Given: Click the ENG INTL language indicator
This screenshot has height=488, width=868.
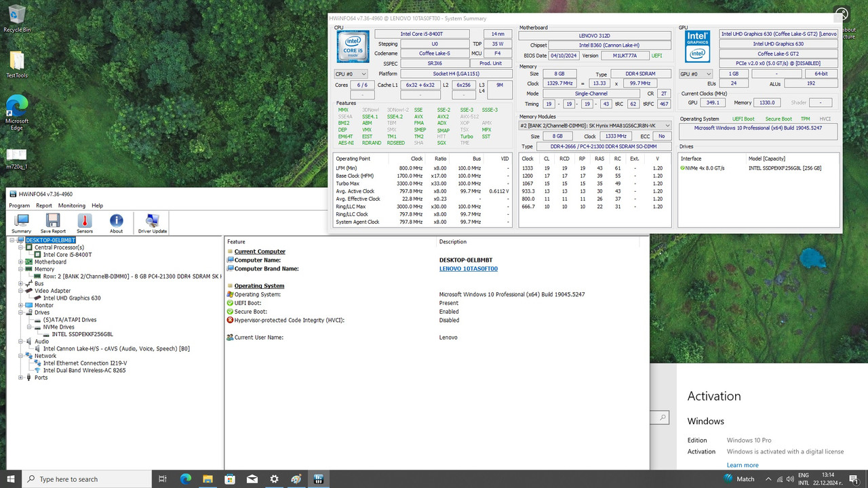Looking at the screenshot, I should pos(804,479).
